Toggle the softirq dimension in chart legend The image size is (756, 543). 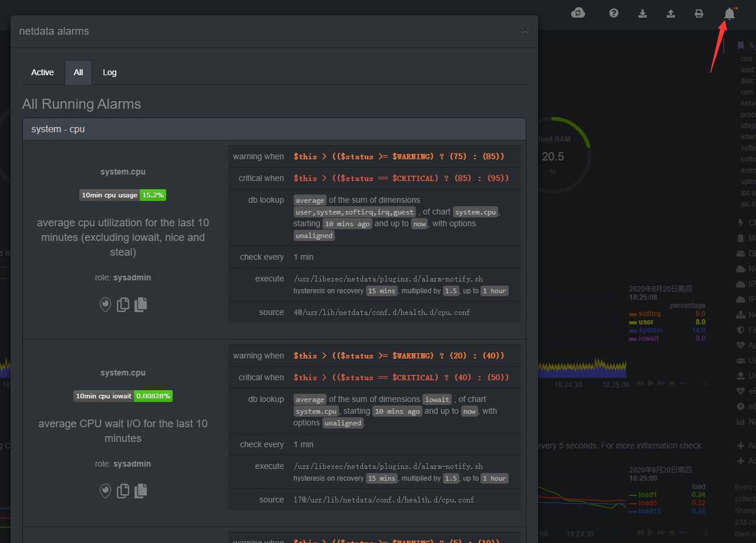click(x=649, y=314)
